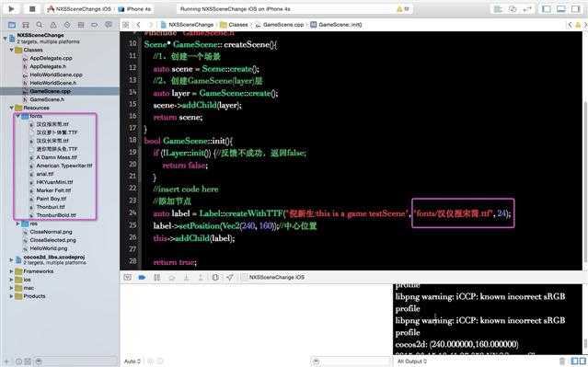Clear the console with trash icon

[562, 361]
